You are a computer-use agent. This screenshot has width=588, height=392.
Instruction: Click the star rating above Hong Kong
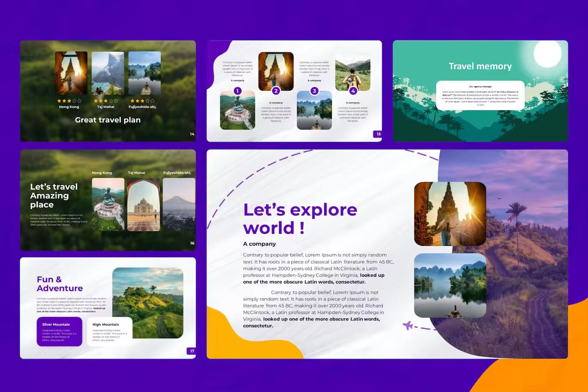point(69,101)
